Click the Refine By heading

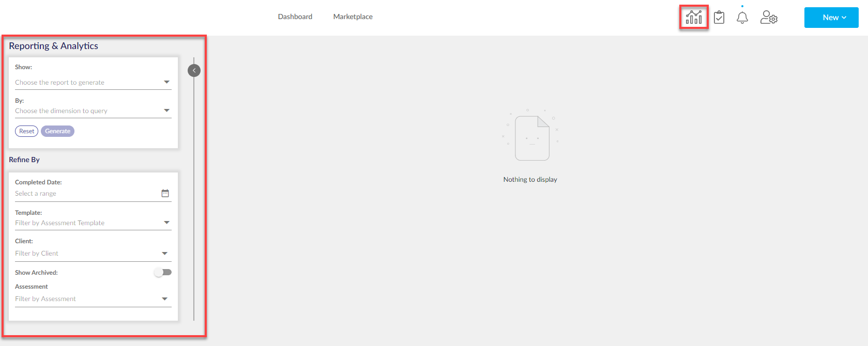24,160
